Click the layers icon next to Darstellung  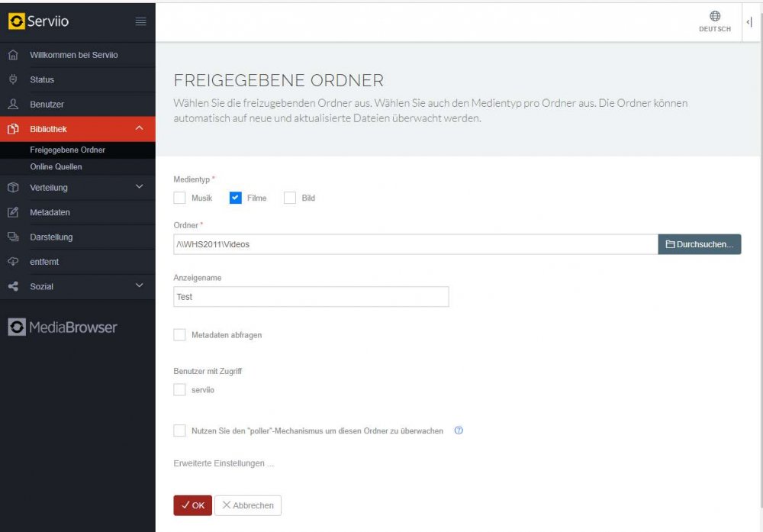tap(13, 237)
